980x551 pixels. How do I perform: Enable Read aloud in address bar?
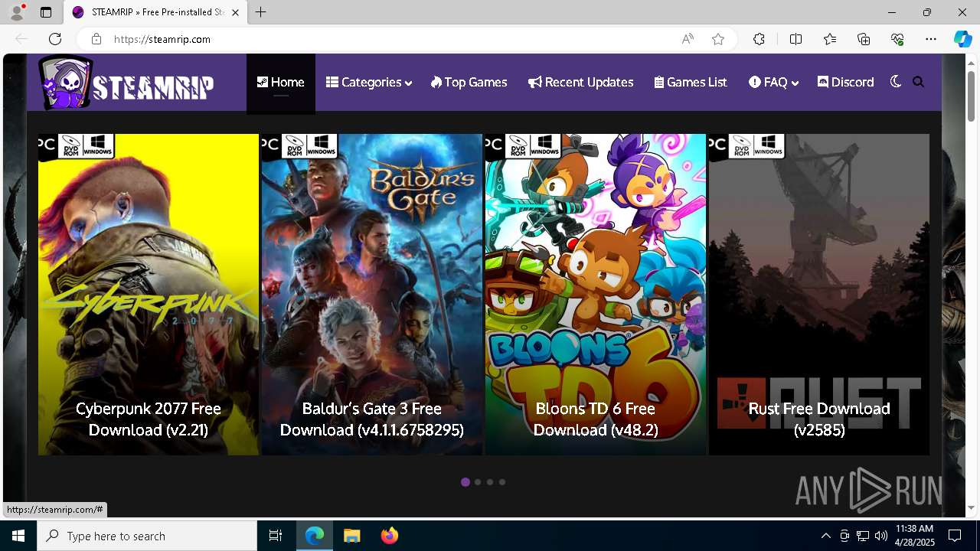[x=688, y=39]
